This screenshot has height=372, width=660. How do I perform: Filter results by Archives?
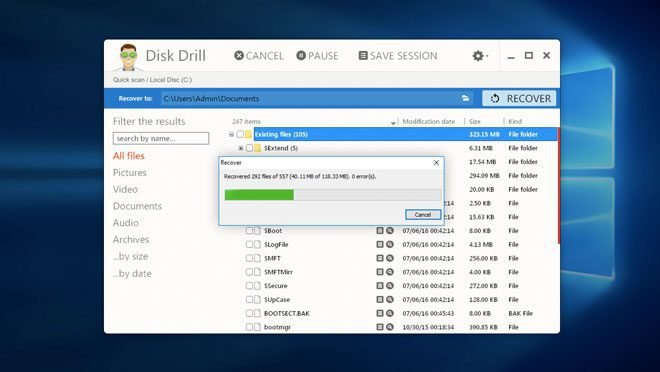[x=131, y=239]
